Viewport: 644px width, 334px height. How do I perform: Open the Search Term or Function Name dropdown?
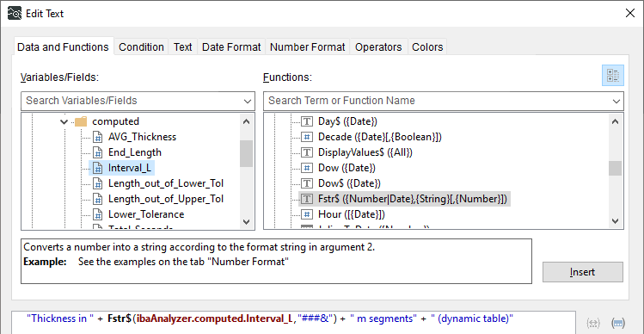click(616, 102)
